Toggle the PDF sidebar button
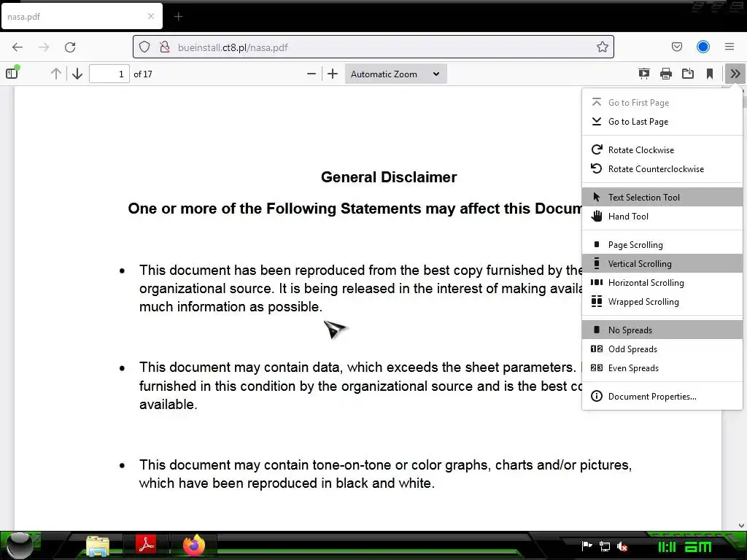 click(12, 74)
